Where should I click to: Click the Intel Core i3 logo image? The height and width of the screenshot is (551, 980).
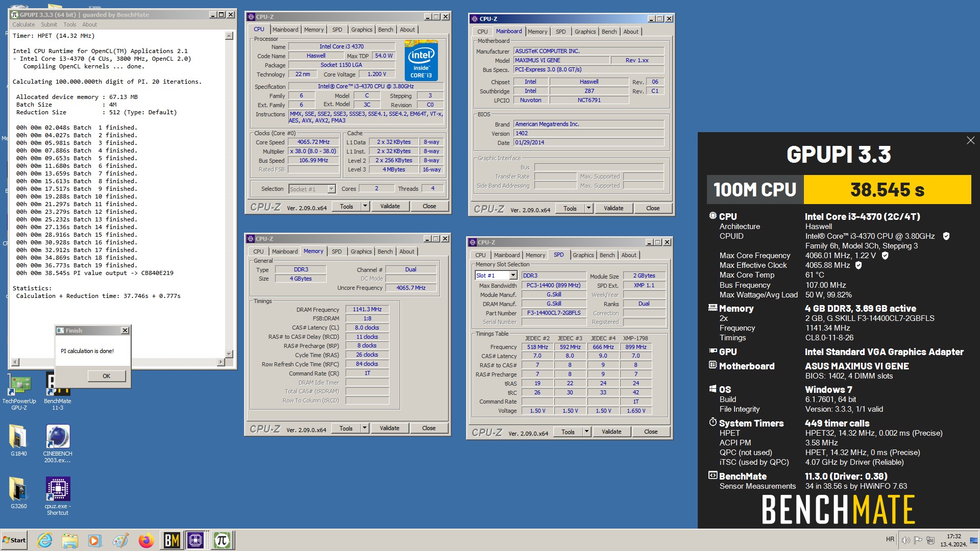pos(421,61)
